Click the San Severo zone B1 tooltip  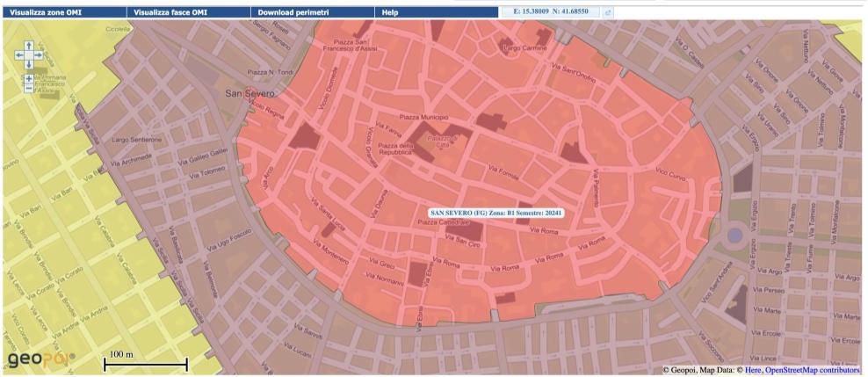pyautogui.click(x=495, y=213)
